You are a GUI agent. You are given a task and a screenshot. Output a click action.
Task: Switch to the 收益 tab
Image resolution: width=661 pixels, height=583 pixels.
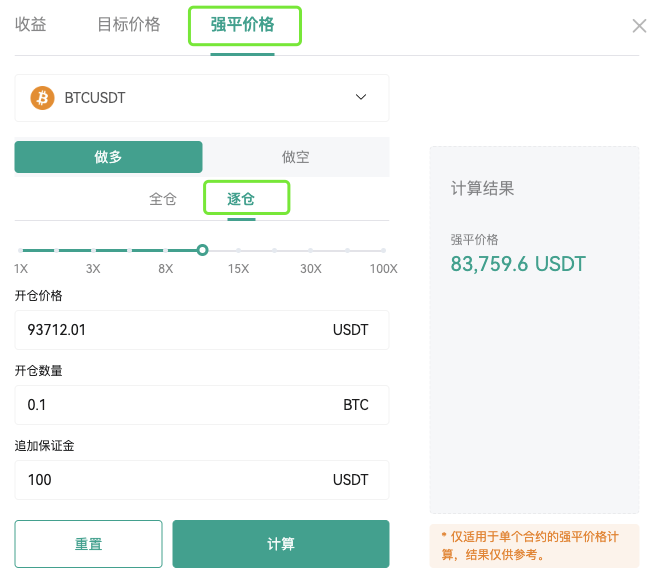30,24
